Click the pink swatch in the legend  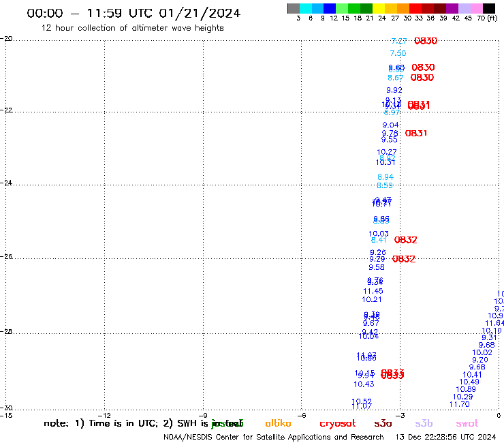[x=476, y=8]
